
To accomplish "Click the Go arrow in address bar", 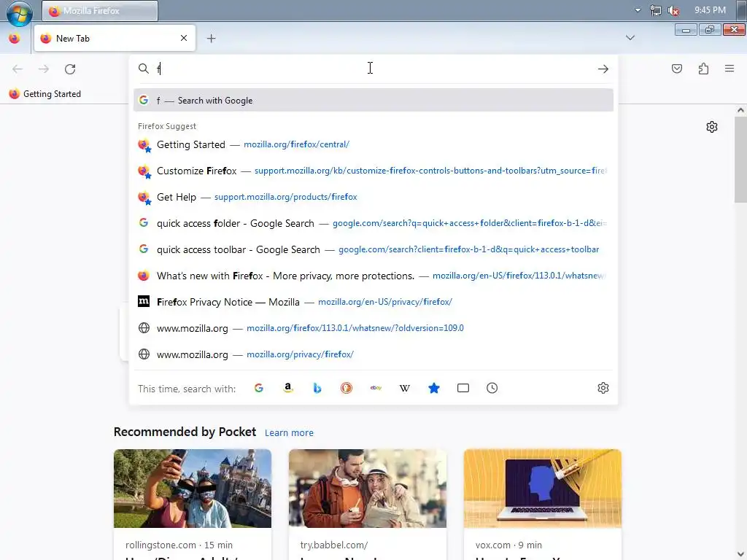I will pyautogui.click(x=603, y=69).
